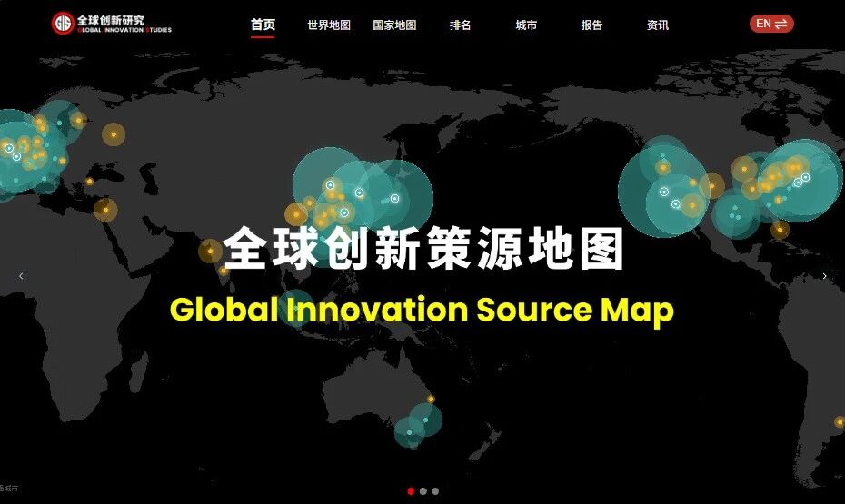Open the 排名 rankings menu
Image resolution: width=845 pixels, height=504 pixels.
pyautogui.click(x=461, y=25)
